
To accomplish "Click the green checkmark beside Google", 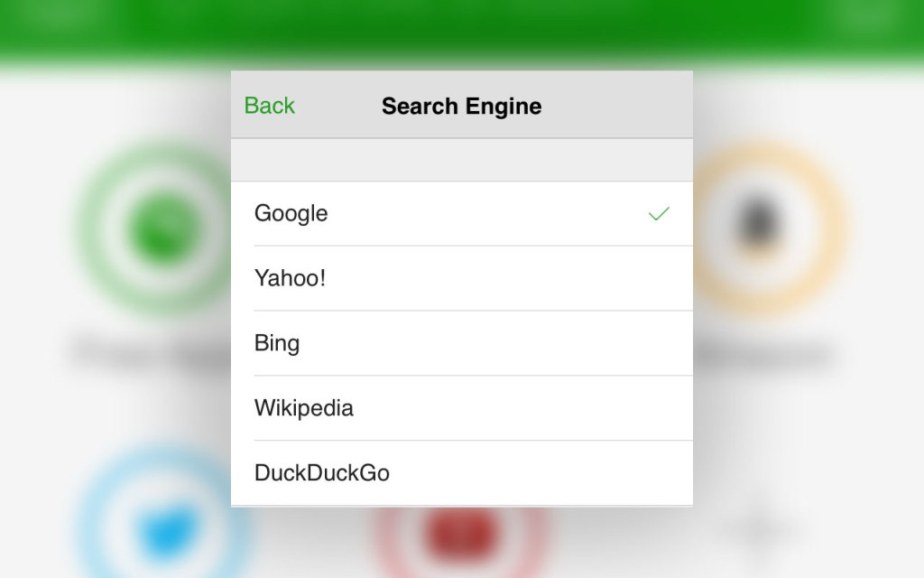I will 659,213.
